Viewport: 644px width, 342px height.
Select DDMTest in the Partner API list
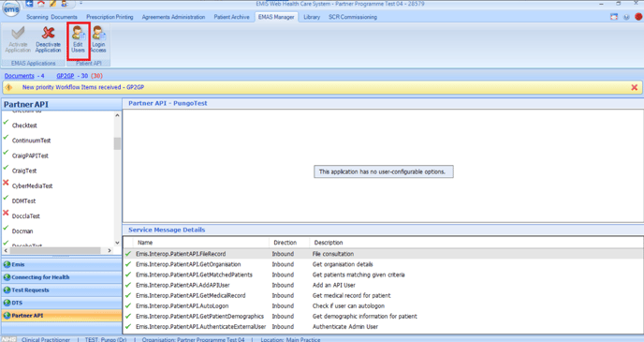click(x=23, y=201)
